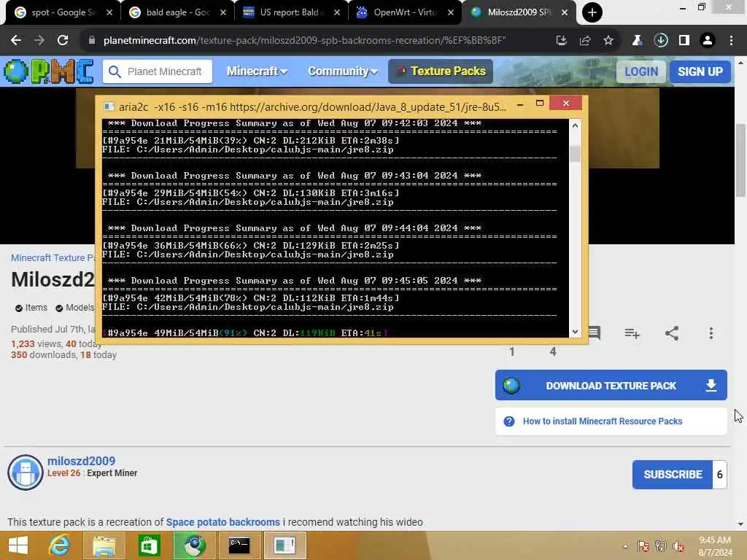Click the Minecraft Texture Packs breadcrumb link

click(53, 257)
